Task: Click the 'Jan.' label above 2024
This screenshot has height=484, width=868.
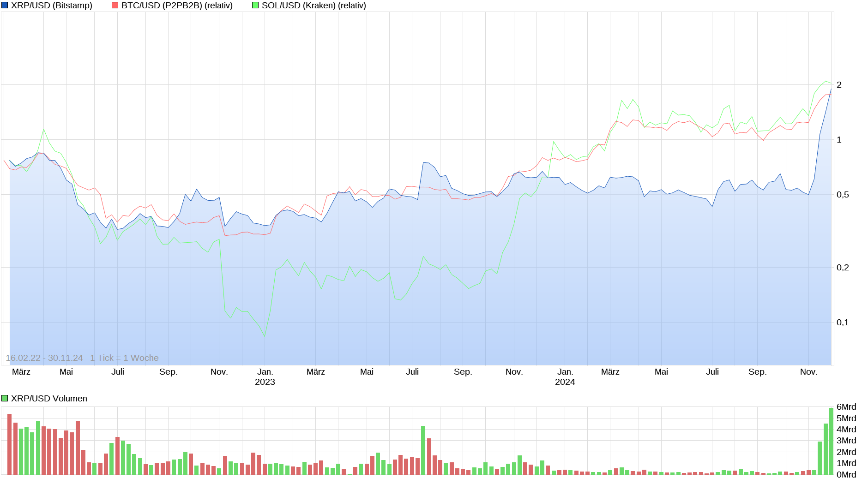Action: coord(565,372)
